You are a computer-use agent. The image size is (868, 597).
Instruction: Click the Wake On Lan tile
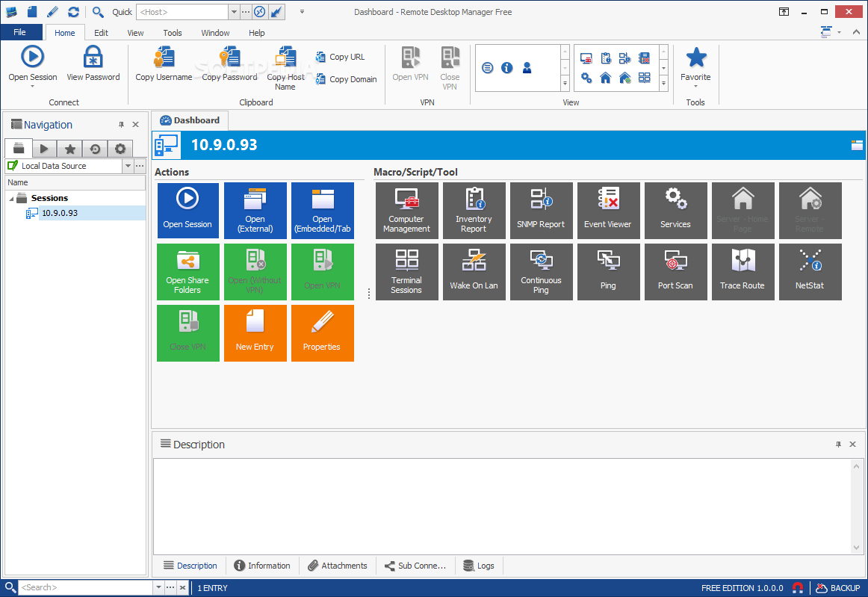click(x=474, y=272)
